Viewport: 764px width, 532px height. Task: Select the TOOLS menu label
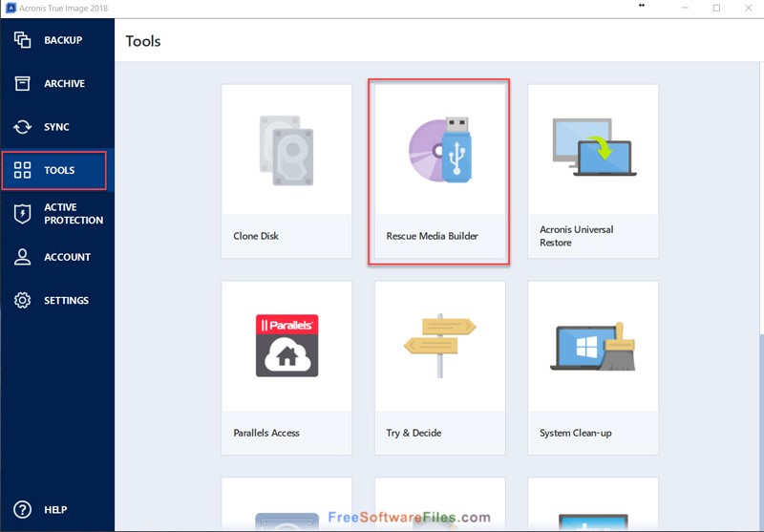pyautogui.click(x=59, y=170)
